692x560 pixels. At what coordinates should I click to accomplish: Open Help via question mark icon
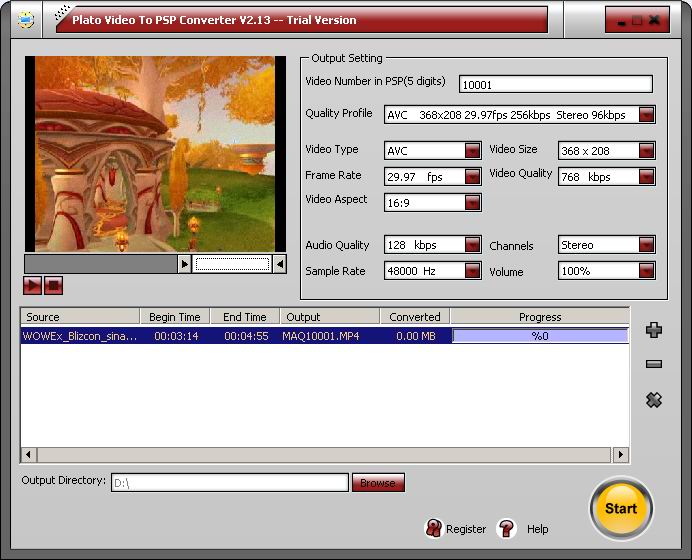click(x=506, y=528)
